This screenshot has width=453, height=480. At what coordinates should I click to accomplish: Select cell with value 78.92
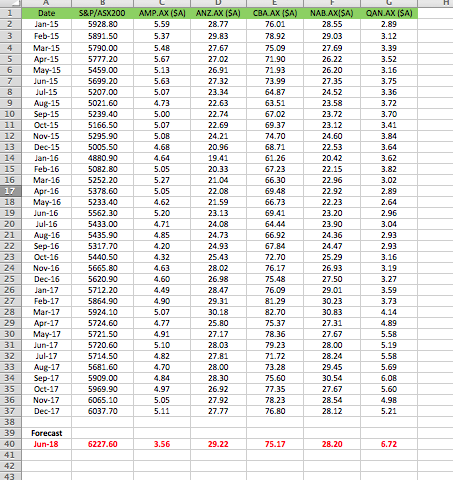pos(275,36)
